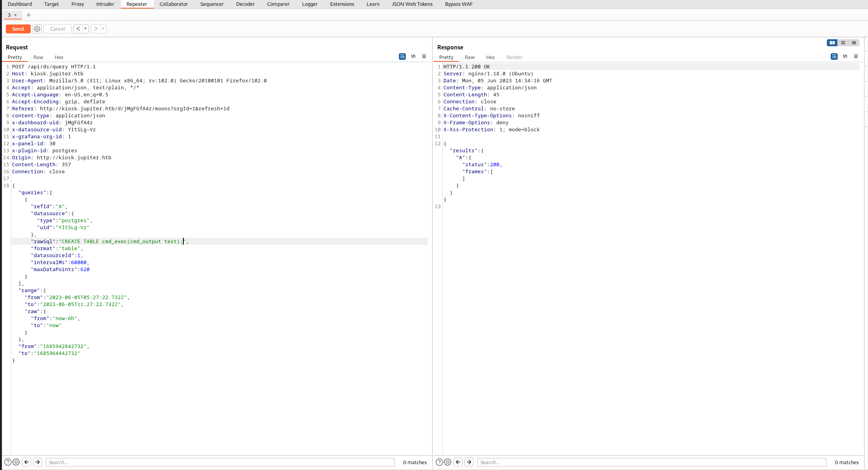Add a new Repeater tab with plus
Image resolution: width=868 pixels, height=470 pixels.
click(28, 15)
